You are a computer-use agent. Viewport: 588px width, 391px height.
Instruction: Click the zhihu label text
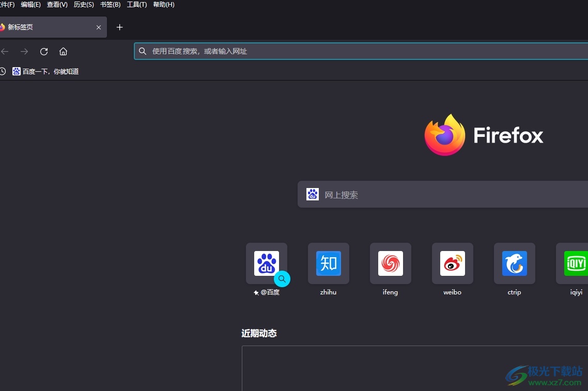(x=328, y=292)
